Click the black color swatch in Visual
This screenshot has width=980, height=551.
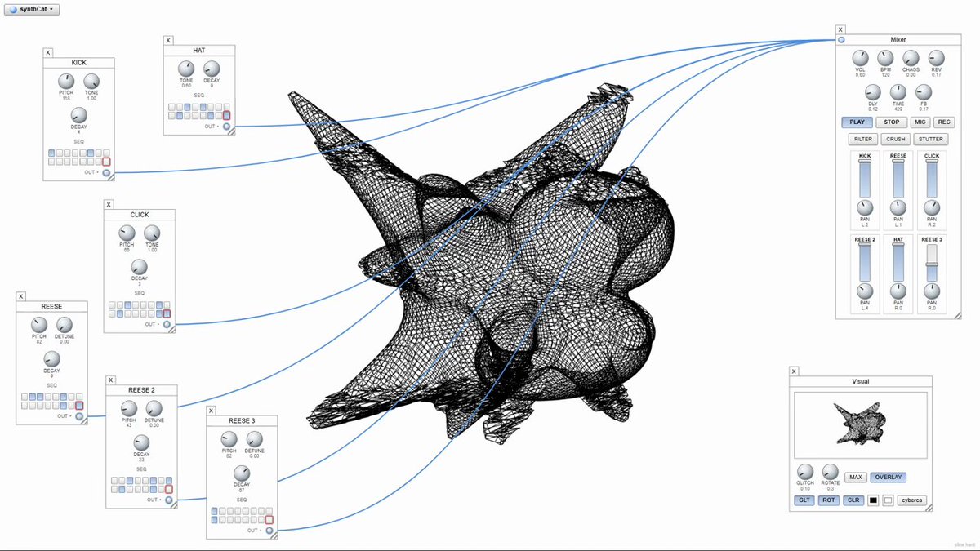(873, 500)
